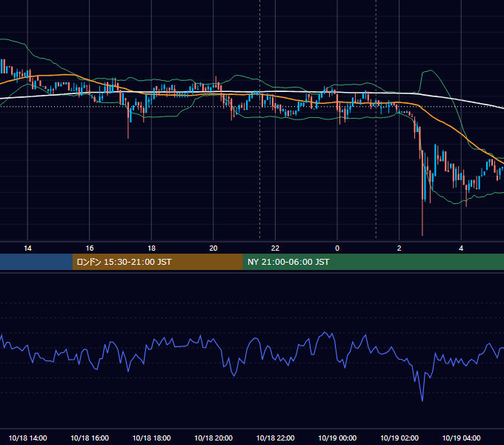Screen dimensions: 504x445
Task: Click the 10/18 20:00 date label
Action: pyautogui.click(x=213, y=438)
